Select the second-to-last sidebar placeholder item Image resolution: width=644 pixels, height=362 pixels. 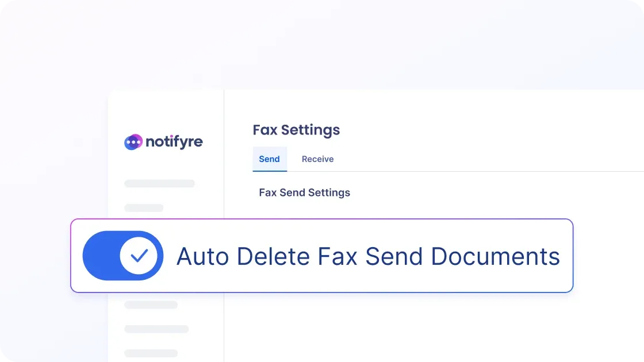pos(156,329)
